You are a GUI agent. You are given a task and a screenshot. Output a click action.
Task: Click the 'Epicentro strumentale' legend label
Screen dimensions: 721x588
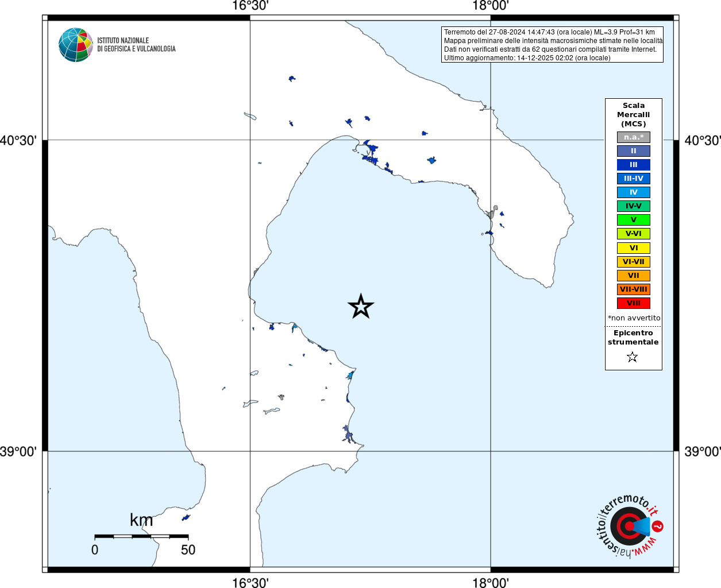(x=633, y=338)
